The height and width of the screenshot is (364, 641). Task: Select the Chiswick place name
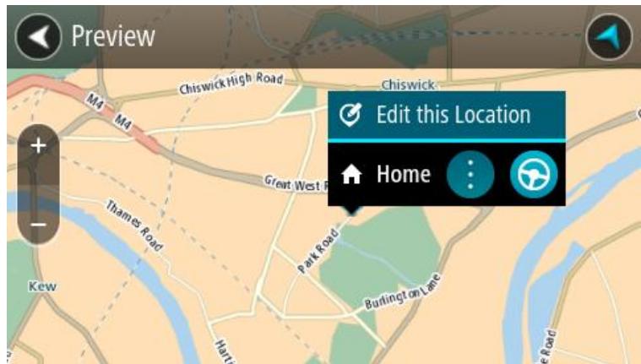pos(408,84)
